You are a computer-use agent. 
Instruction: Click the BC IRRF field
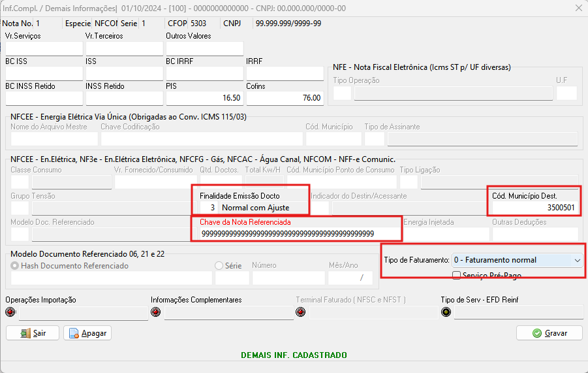[205, 73]
